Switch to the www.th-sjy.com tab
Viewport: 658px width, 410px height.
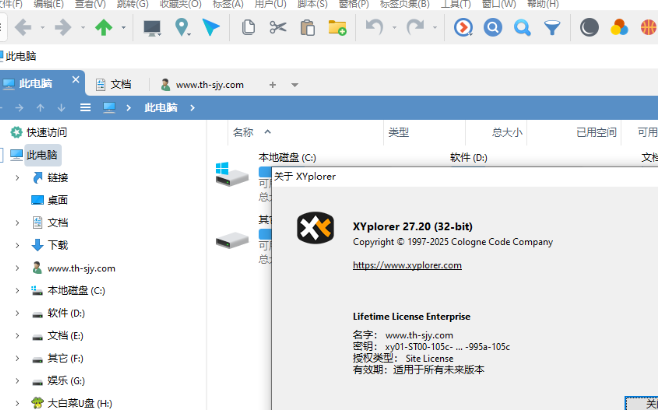pos(202,85)
